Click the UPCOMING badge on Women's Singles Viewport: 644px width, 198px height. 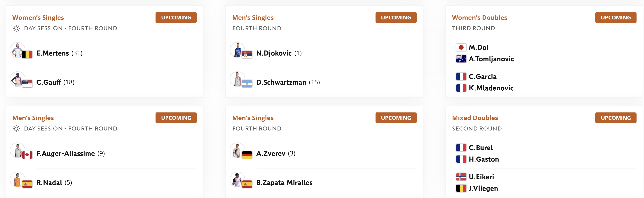click(176, 18)
